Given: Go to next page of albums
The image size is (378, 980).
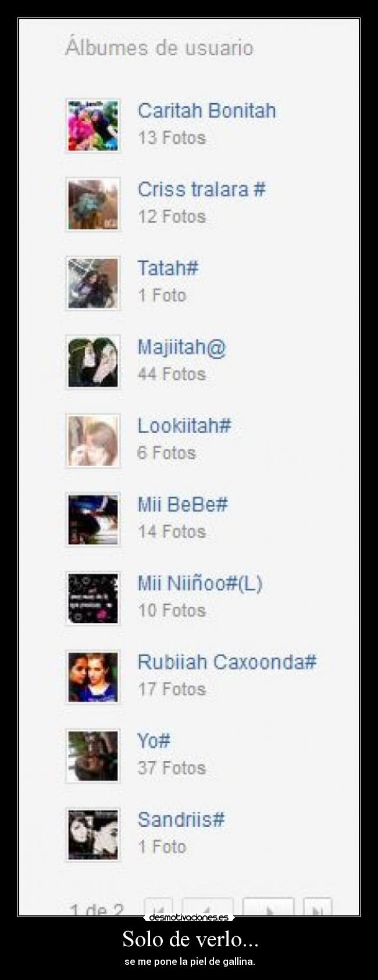Looking at the screenshot, I should click(x=268, y=907).
